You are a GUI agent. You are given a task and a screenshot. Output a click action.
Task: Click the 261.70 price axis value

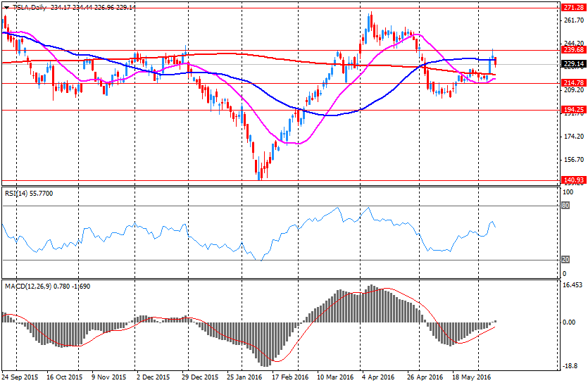pos(574,20)
